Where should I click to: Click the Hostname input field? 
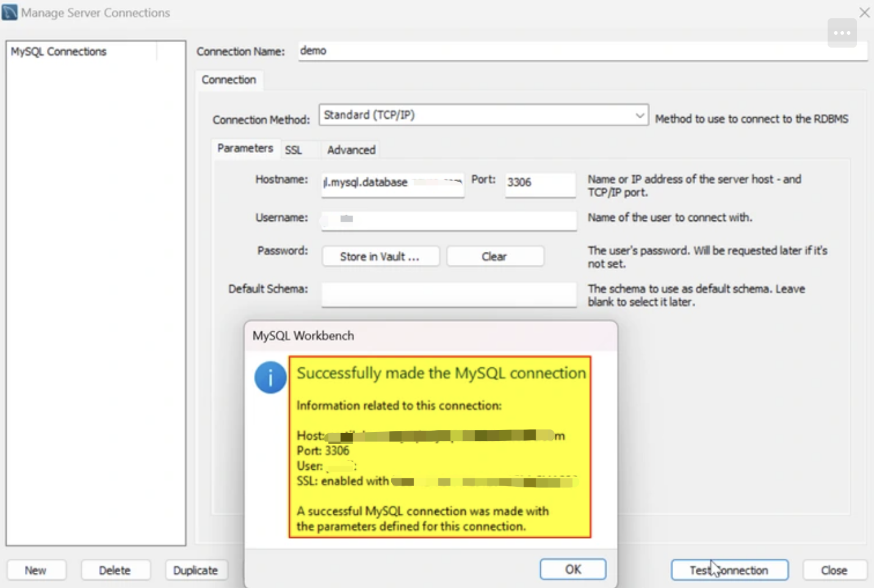tap(392, 184)
